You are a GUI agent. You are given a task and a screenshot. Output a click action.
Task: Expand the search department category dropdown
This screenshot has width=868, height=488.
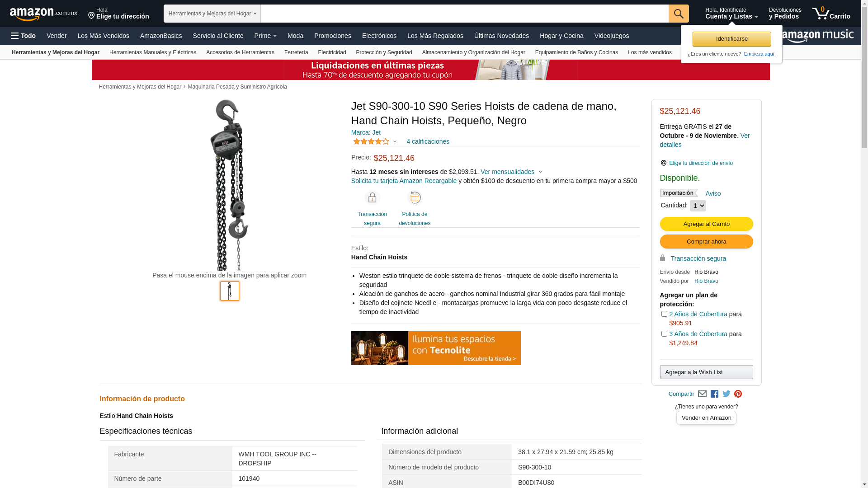[212, 14]
